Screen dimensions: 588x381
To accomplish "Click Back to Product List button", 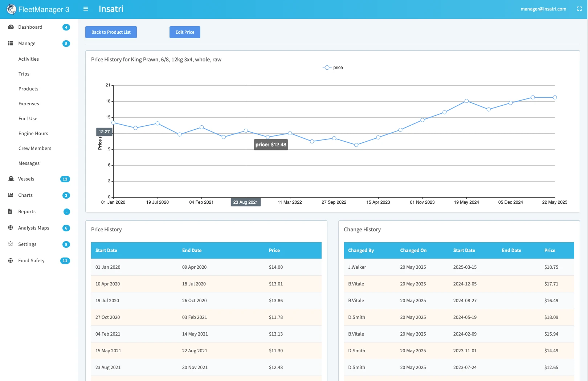I will tap(111, 32).
